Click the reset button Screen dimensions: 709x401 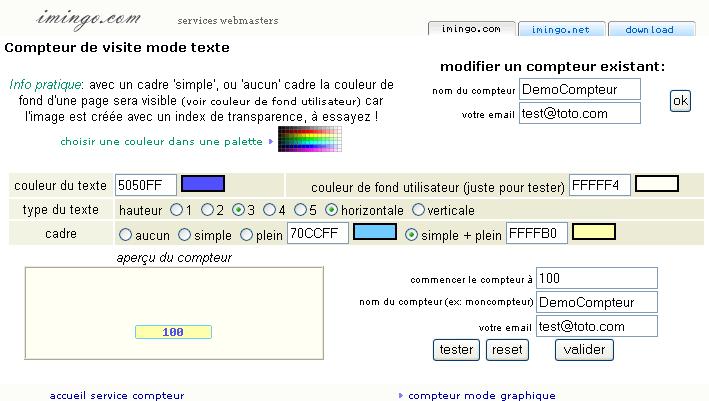(507, 350)
